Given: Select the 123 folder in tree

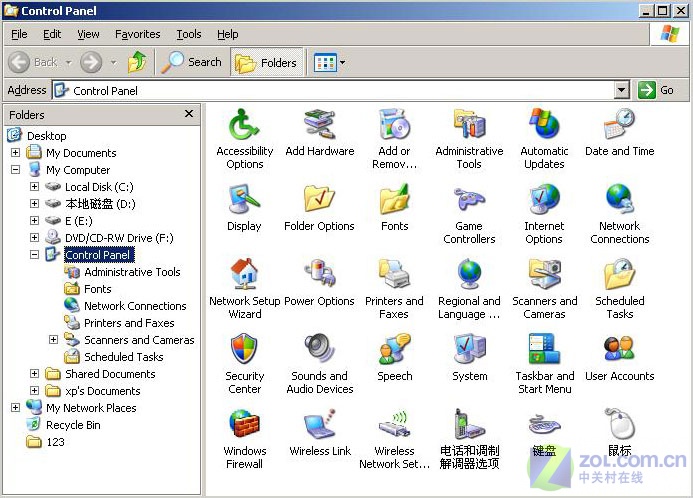Looking at the screenshot, I should [56, 442].
